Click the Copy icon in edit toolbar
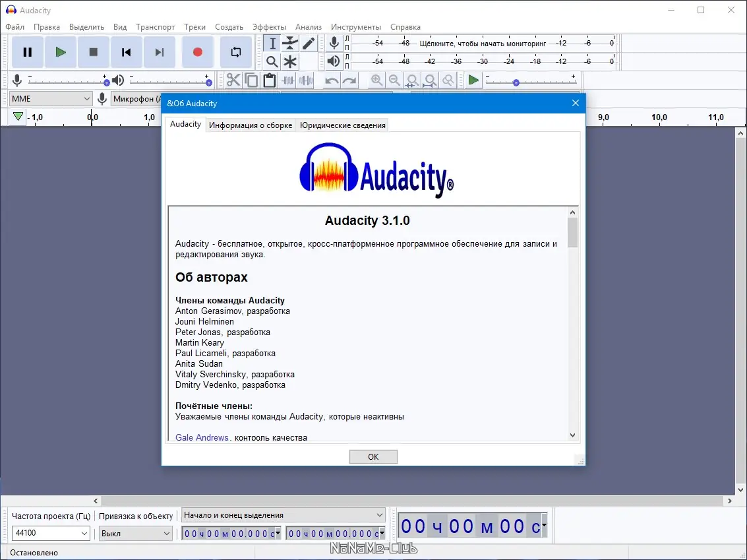Screen dimensions: 747x560 (252, 80)
